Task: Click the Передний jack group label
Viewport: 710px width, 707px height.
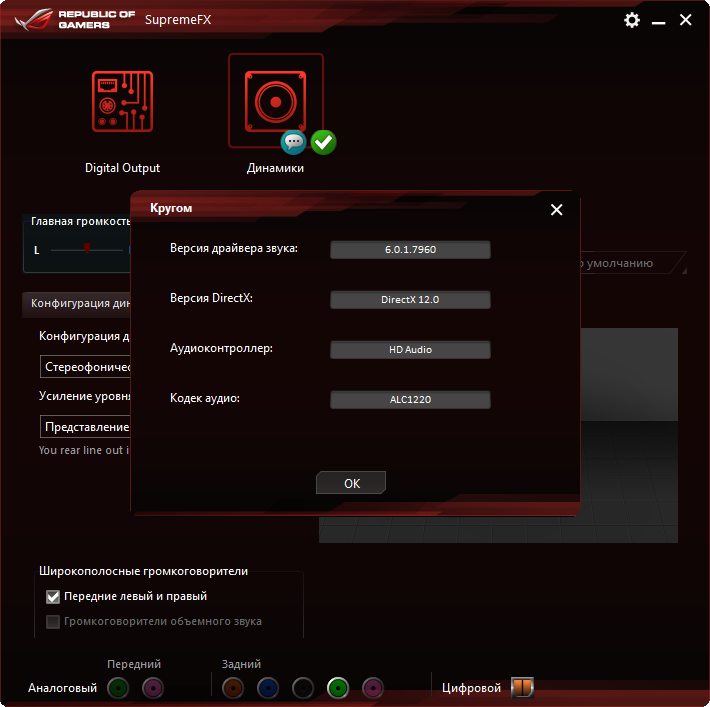Action: click(x=134, y=664)
